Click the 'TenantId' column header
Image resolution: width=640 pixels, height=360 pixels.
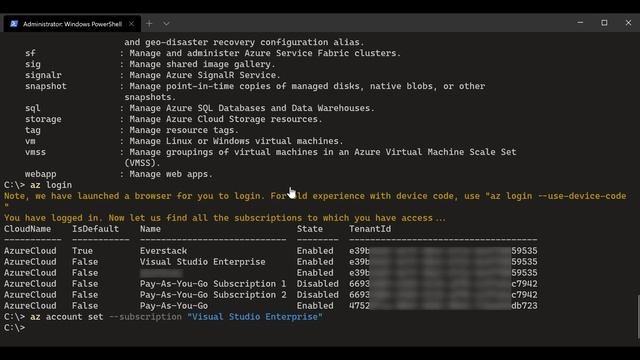370,229
